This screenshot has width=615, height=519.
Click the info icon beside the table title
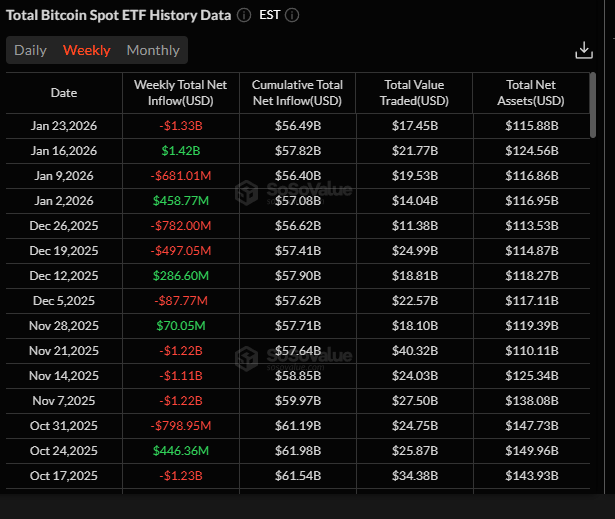tap(244, 16)
